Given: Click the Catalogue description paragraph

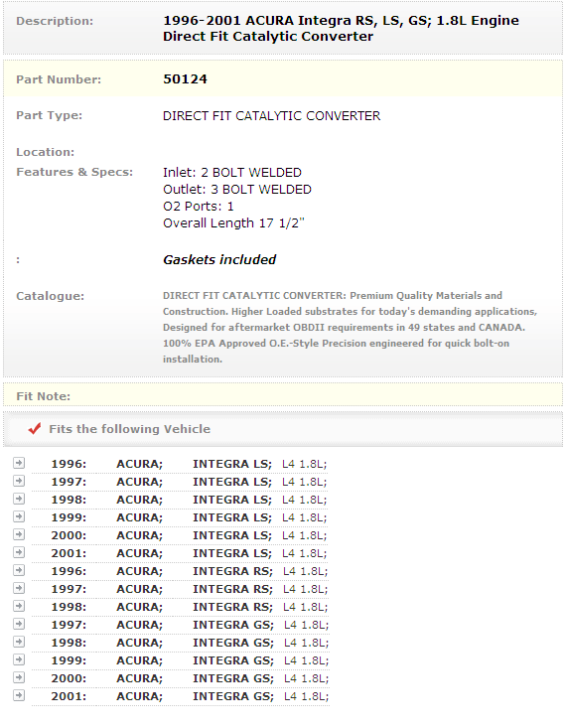Looking at the screenshot, I should point(350,328).
